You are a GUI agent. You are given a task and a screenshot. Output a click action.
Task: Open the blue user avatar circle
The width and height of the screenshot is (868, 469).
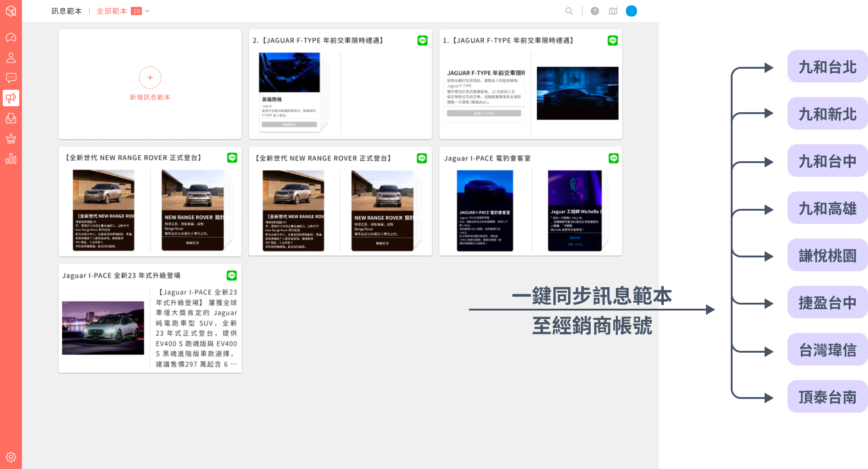[x=631, y=11]
